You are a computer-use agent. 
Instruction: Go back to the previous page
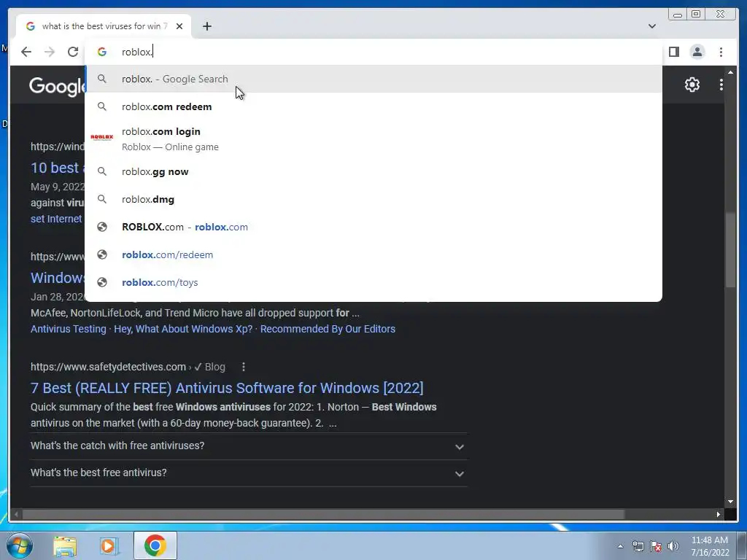pyautogui.click(x=26, y=52)
